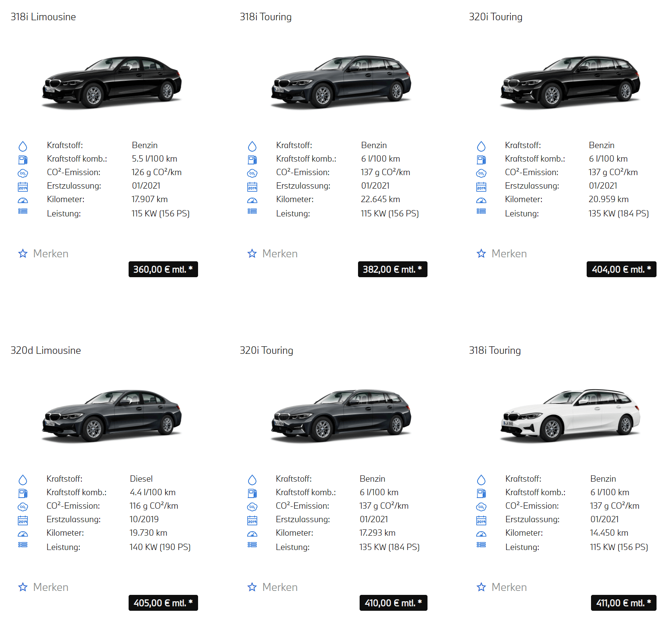
Task: Open the 318i Limousine title
Action: coord(43,17)
